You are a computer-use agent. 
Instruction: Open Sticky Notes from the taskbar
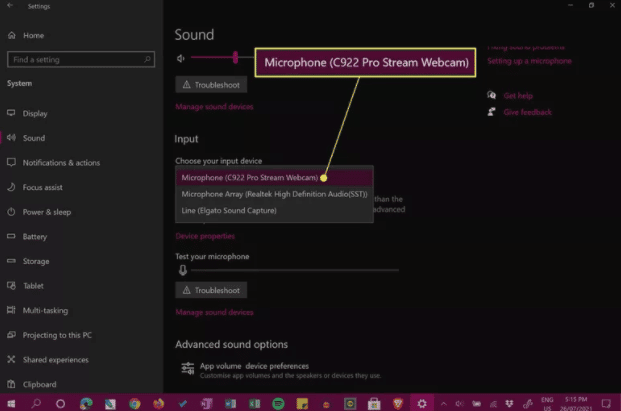click(302, 403)
